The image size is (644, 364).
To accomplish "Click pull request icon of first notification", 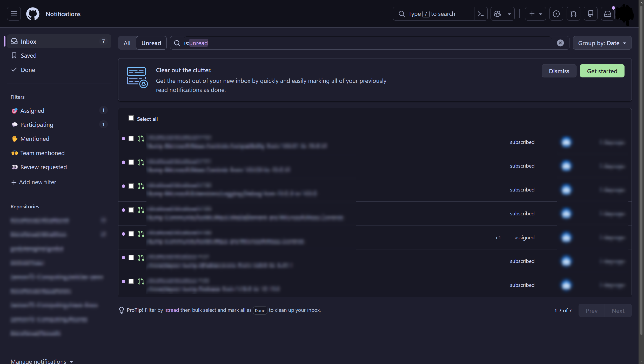I will [x=141, y=138].
